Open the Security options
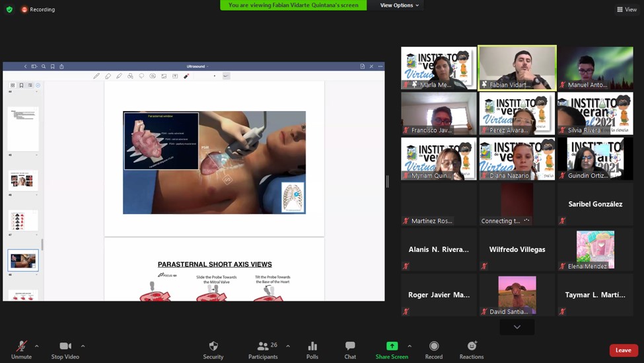 coord(213,350)
